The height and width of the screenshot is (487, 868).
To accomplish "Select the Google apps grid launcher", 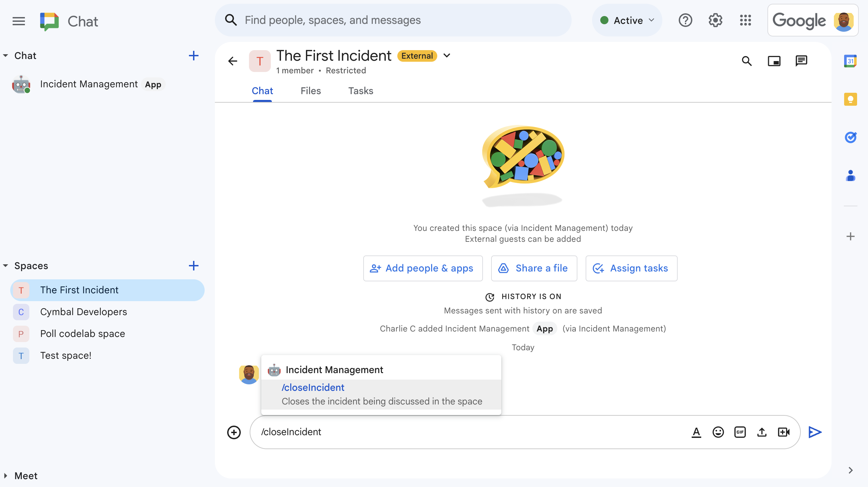I will tap(745, 20).
